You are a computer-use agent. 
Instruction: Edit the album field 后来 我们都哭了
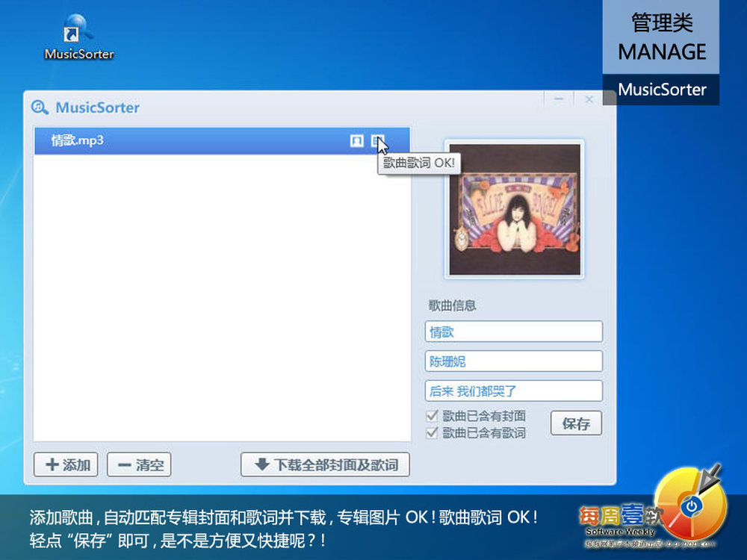[x=514, y=391]
